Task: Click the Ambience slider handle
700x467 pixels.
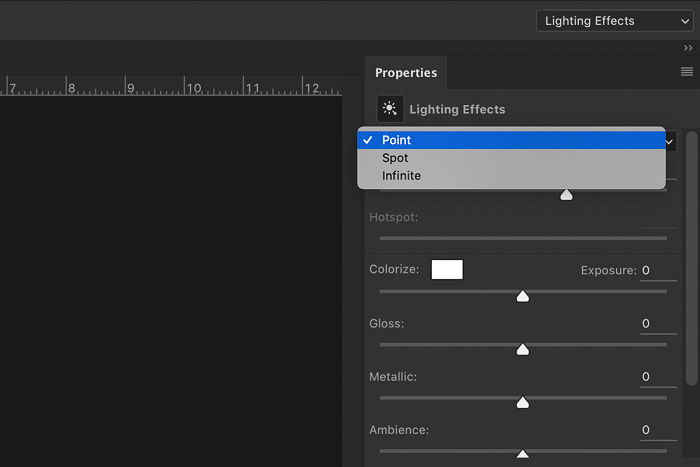Action: click(x=523, y=454)
